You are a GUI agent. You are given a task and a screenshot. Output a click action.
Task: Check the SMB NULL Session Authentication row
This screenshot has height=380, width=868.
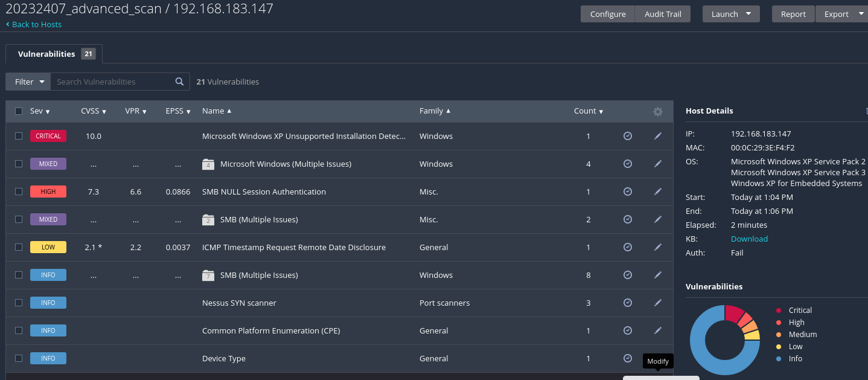point(19,192)
